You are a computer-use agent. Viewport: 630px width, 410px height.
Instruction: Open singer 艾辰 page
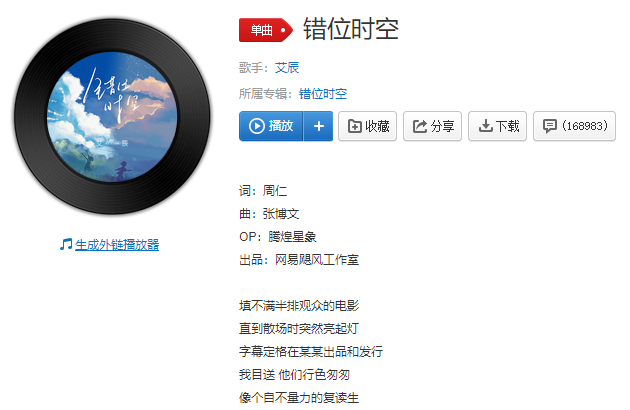(287, 68)
